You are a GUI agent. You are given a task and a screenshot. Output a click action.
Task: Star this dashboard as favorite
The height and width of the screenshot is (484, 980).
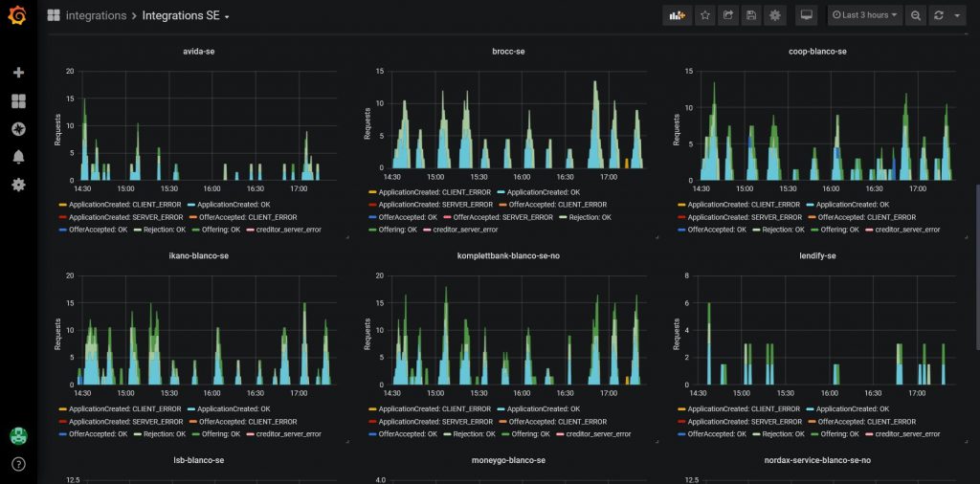click(704, 15)
